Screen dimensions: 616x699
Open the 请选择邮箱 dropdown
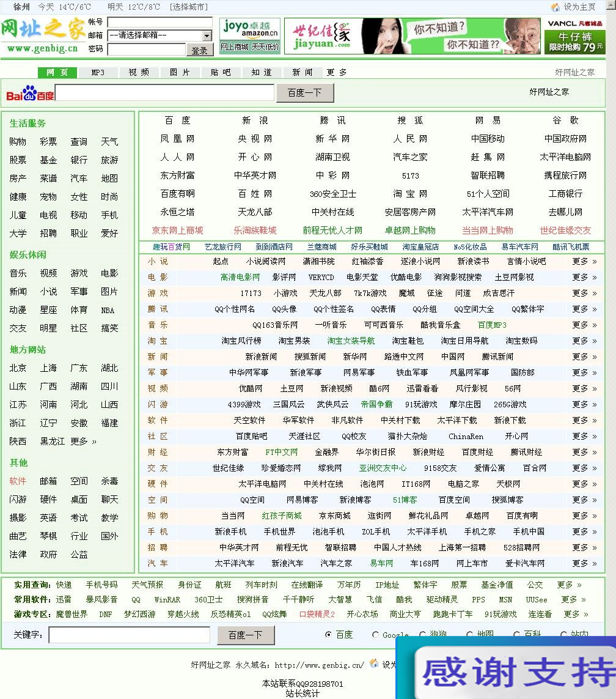[x=160, y=35]
